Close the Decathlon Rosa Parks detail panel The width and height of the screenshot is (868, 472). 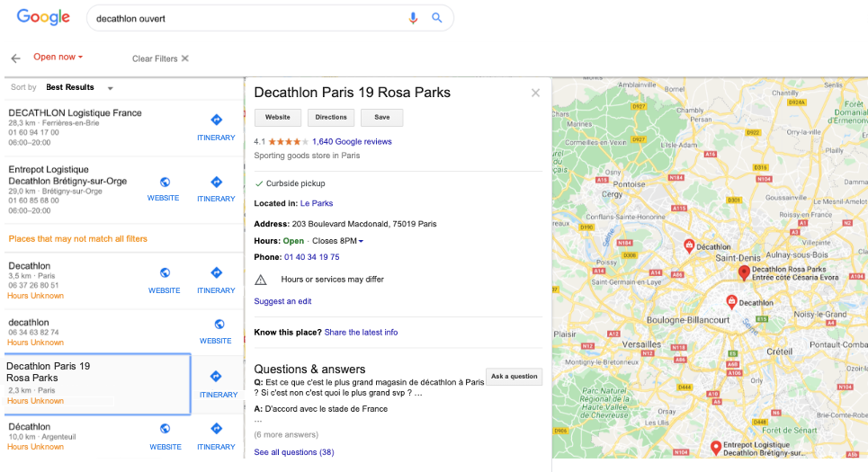click(x=535, y=93)
